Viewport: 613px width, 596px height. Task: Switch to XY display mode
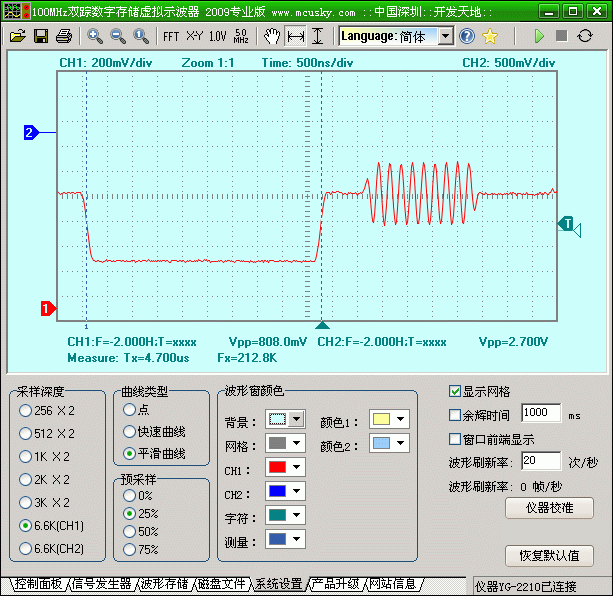(194, 36)
